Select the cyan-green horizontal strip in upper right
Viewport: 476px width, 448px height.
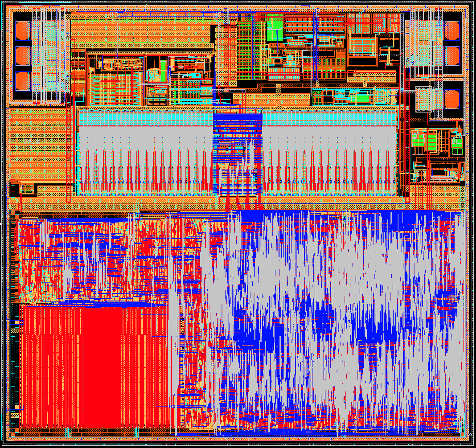click(352, 97)
